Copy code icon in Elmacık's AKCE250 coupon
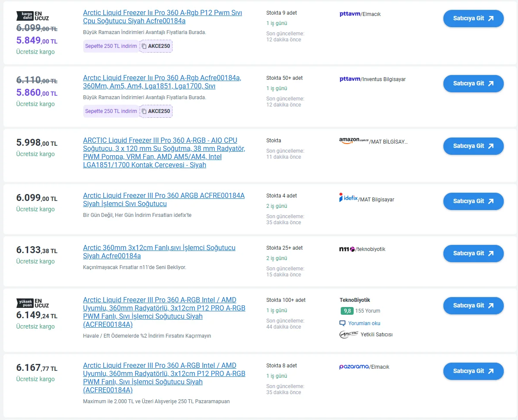The height and width of the screenshot is (420, 518). point(144,46)
